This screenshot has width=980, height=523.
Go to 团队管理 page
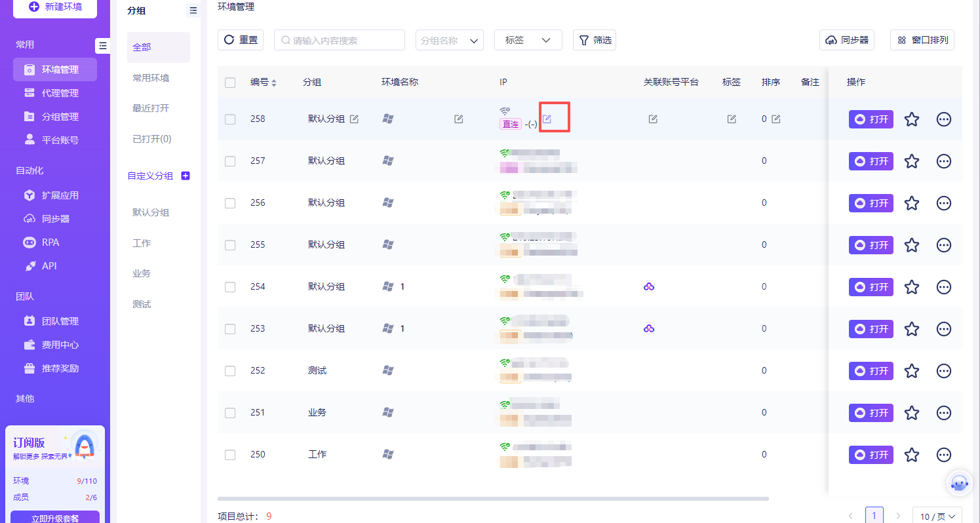pyautogui.click(x=55, y=321)
